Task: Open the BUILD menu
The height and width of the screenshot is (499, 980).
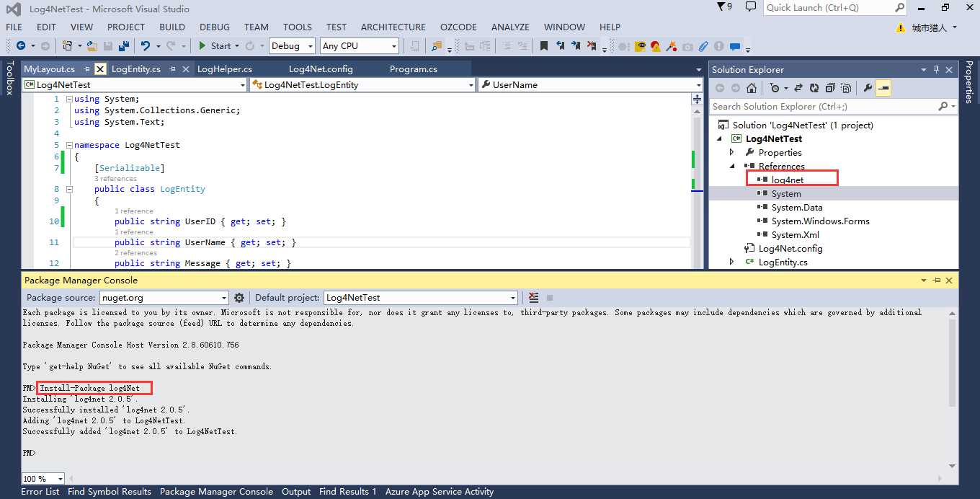Action: tap(172, 27)
